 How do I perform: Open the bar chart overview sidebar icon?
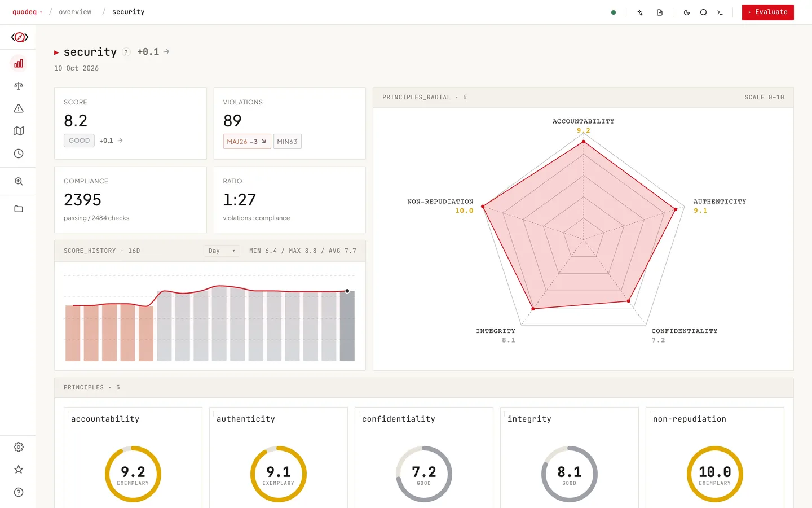click(x=19, y=63)
